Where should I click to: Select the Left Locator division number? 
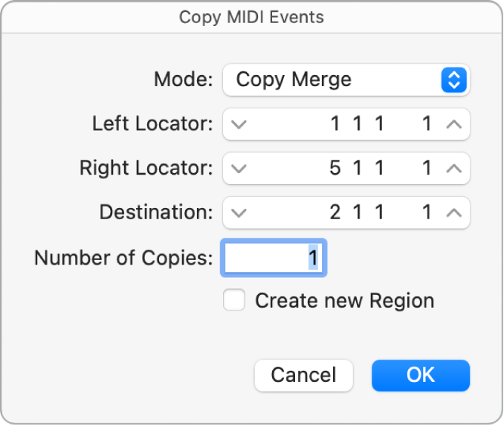(379, 125)
